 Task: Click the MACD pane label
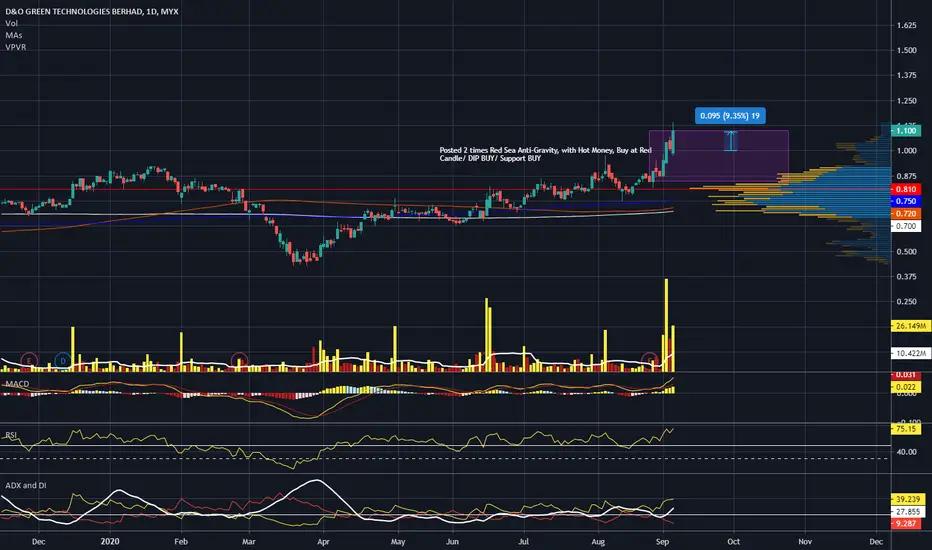(17, 384)
